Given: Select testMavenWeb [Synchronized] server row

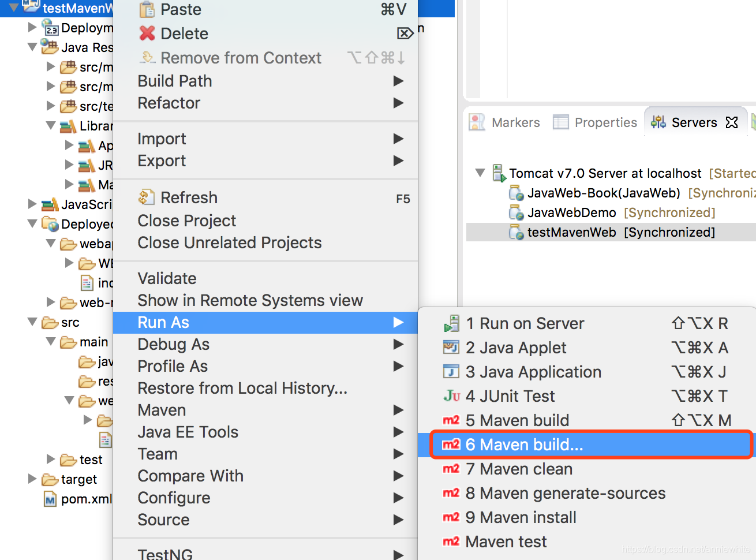Looking at the screenshot, I should [x=611, y=232].
